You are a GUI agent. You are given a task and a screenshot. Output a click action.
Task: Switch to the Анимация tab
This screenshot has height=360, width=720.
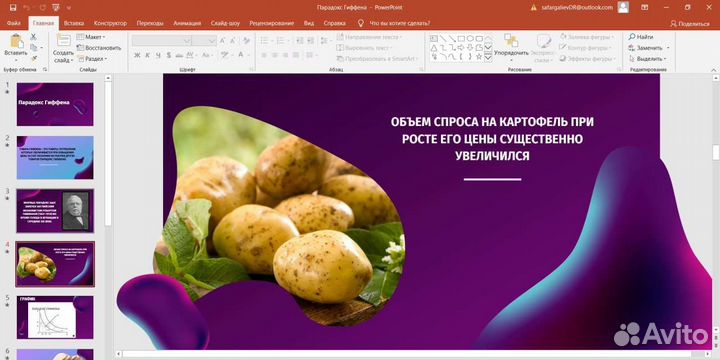[x=187, y=23]
